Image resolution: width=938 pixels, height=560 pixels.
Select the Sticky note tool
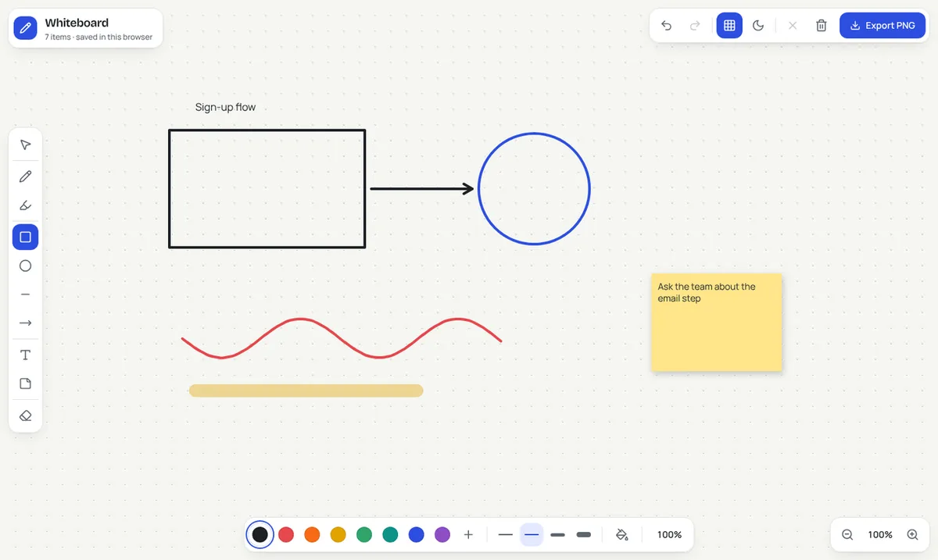coord(25,383)
